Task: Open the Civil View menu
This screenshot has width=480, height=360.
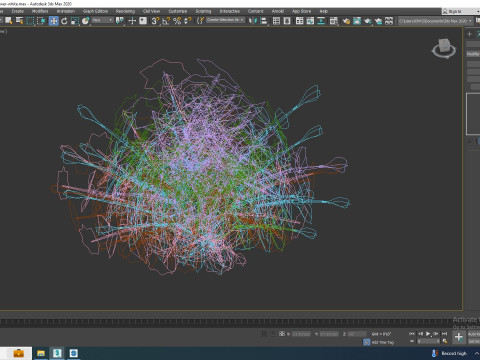Action: (x=151, y=11)
